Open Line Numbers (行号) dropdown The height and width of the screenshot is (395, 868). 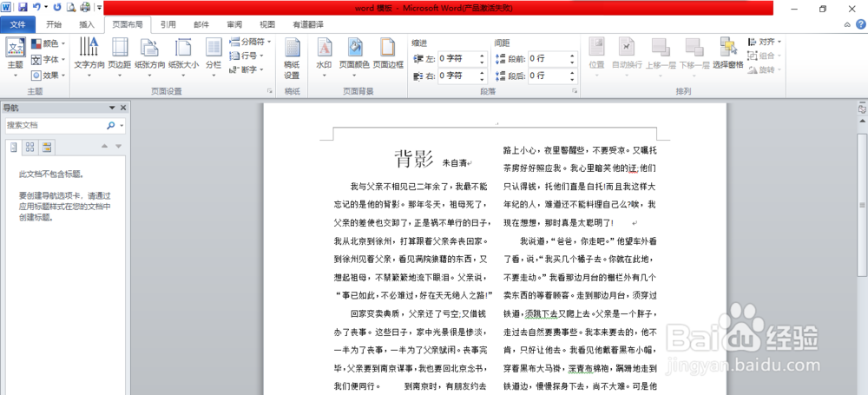(x=247, y=56)
